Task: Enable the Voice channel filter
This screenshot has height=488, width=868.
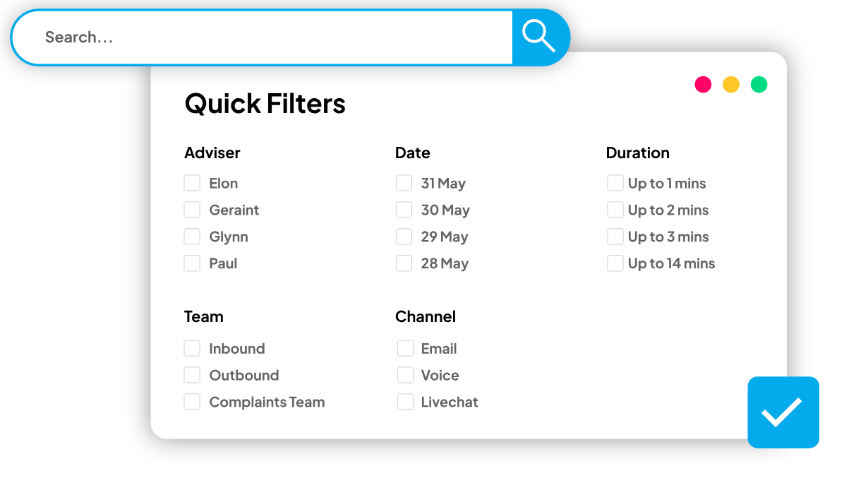Action: (x=405, y=376)
